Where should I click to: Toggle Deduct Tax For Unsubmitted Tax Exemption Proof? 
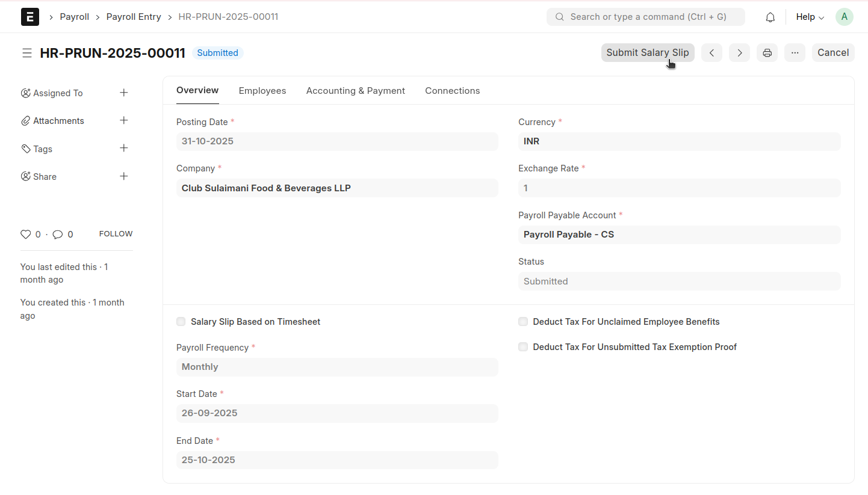pos(523,347)
